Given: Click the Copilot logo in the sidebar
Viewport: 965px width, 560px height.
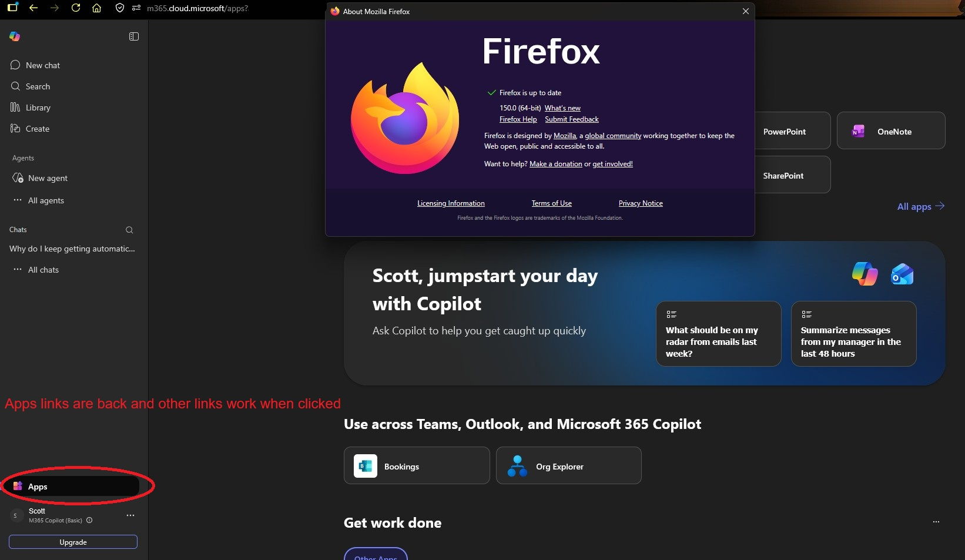Looking at the screenshot, I should tap(15, 36).
